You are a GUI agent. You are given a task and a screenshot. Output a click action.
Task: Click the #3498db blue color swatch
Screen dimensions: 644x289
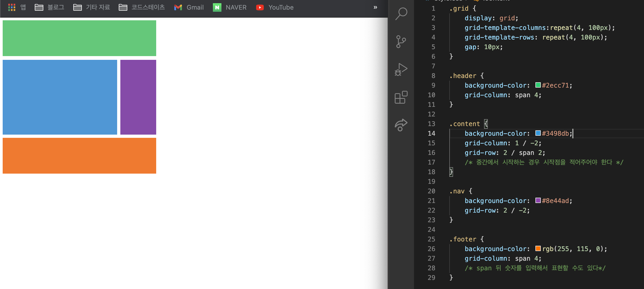point(538,133)
